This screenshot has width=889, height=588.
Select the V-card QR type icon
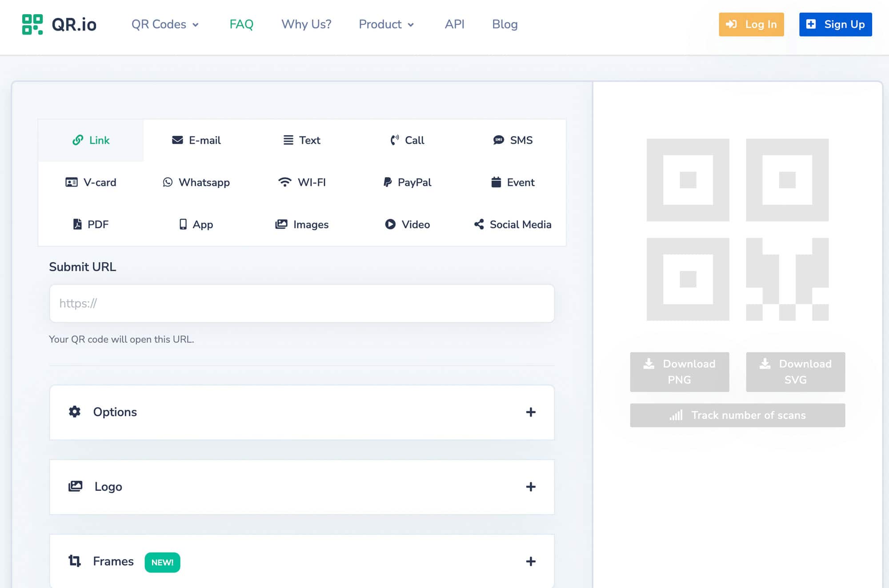click(x=72, y=182)
